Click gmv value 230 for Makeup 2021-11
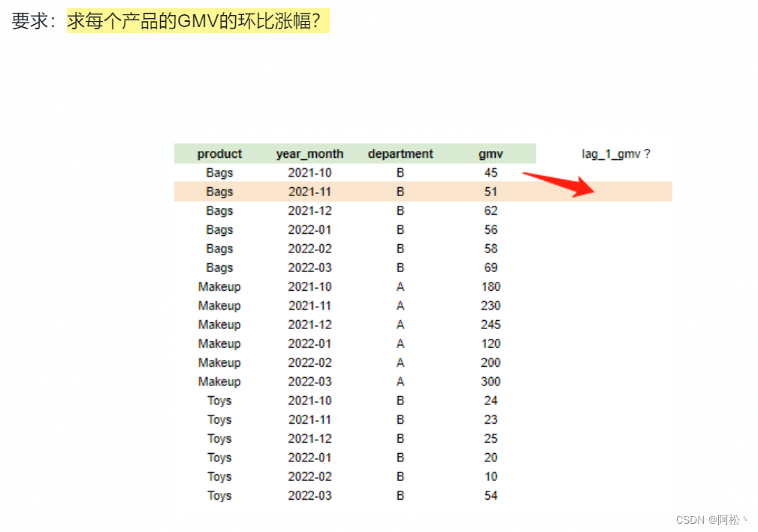 pyautogui.click(x=491, y=306)
